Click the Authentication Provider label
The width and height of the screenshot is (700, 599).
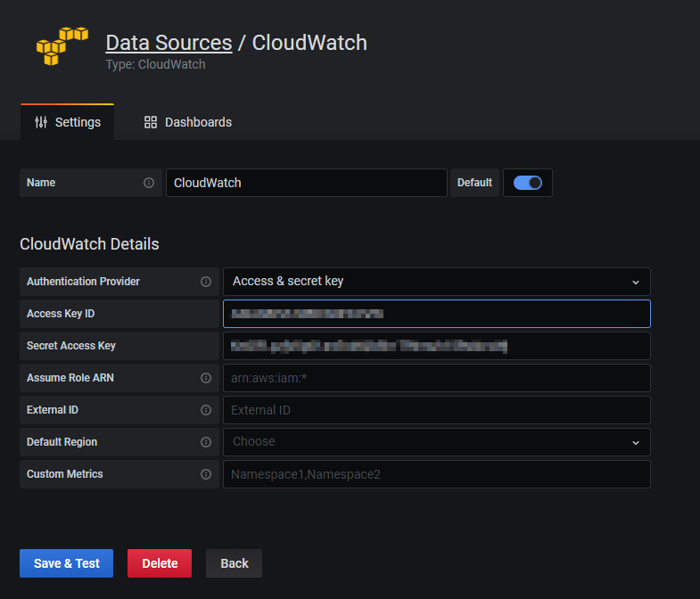coord(83,282)
